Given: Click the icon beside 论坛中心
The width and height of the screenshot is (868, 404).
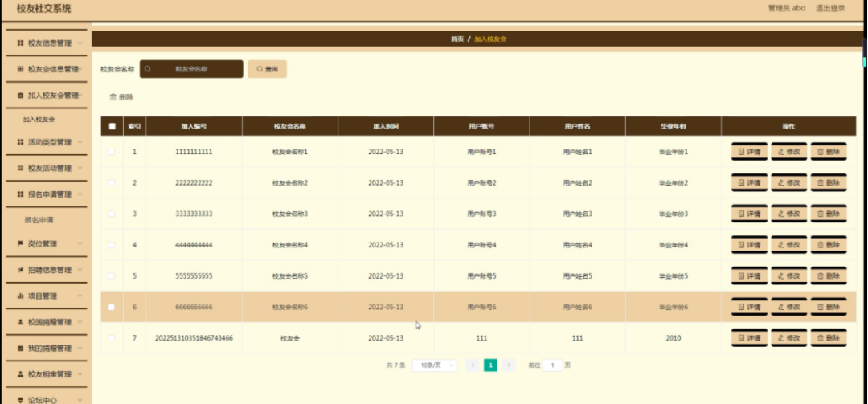Looking at the screenshot, I should coord(20,400).
